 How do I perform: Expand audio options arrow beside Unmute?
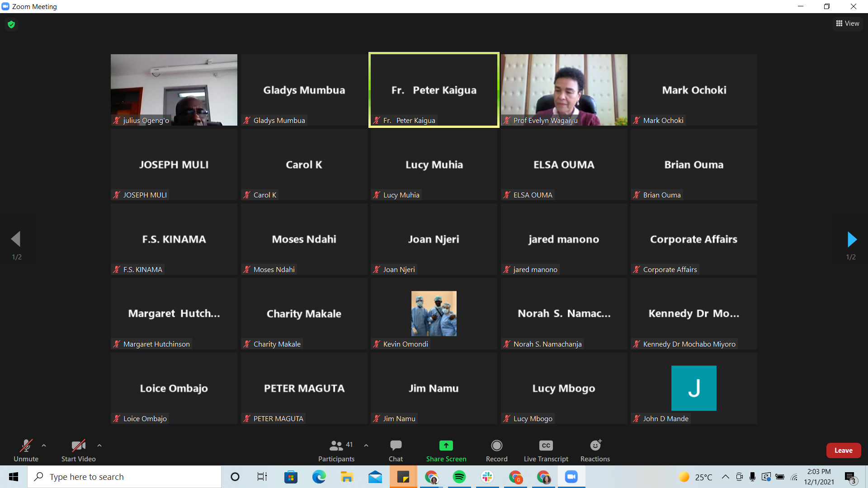pos(44,446)
